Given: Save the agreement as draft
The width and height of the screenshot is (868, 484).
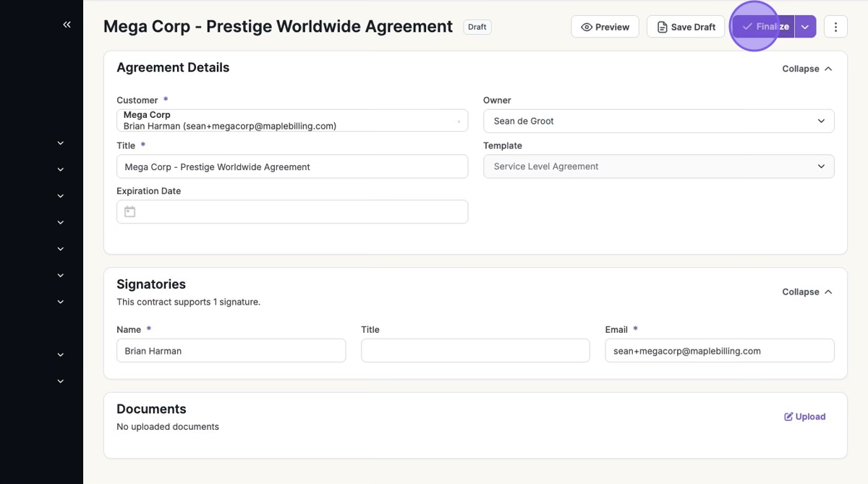Looking at the screenshot, I should coord(686,27).
